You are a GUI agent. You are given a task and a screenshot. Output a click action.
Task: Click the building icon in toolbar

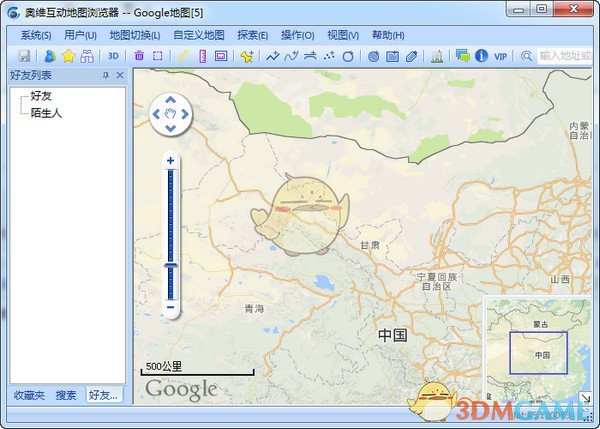coord(437,56)
